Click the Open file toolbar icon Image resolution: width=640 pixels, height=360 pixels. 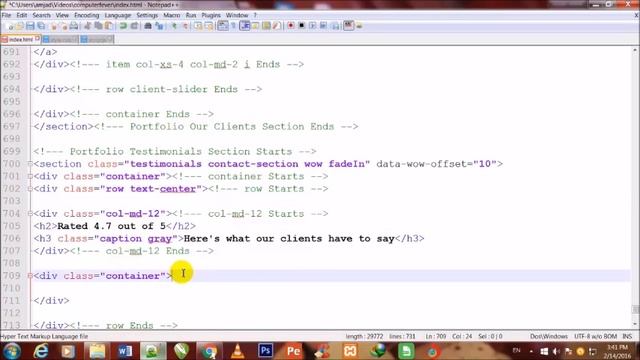pos(19,26)
